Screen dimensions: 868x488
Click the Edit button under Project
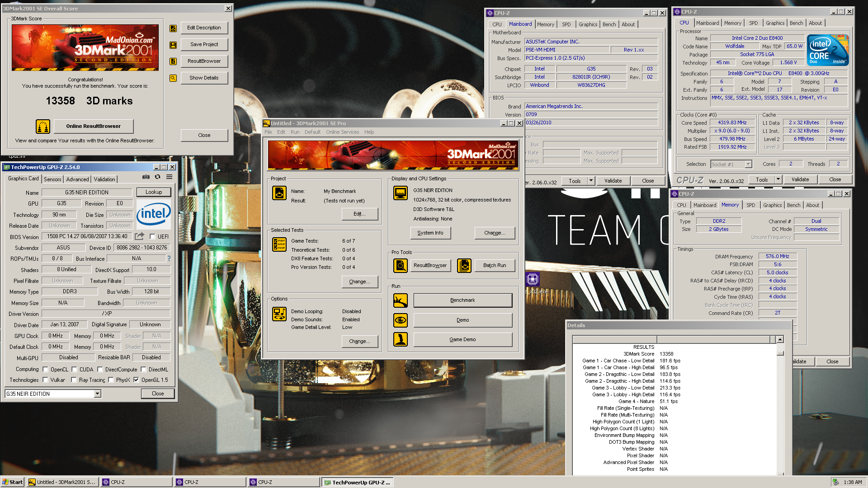tap(359, 214)
